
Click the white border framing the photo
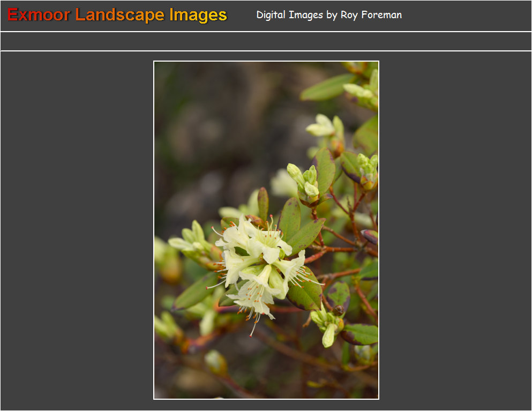point(154,230)
